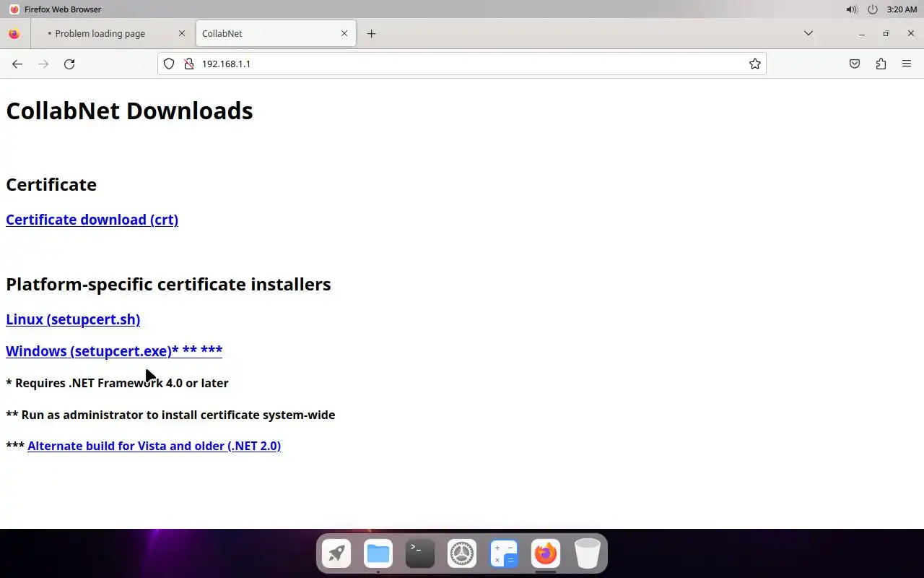924x578 pixels.
Task: Open a new tab with plus button
Action: tap(371, 33)
